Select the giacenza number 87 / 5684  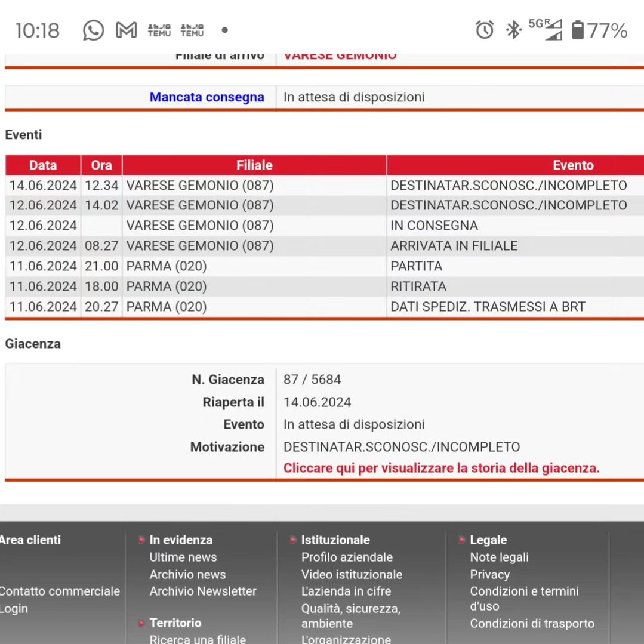[x=312, y=380]
